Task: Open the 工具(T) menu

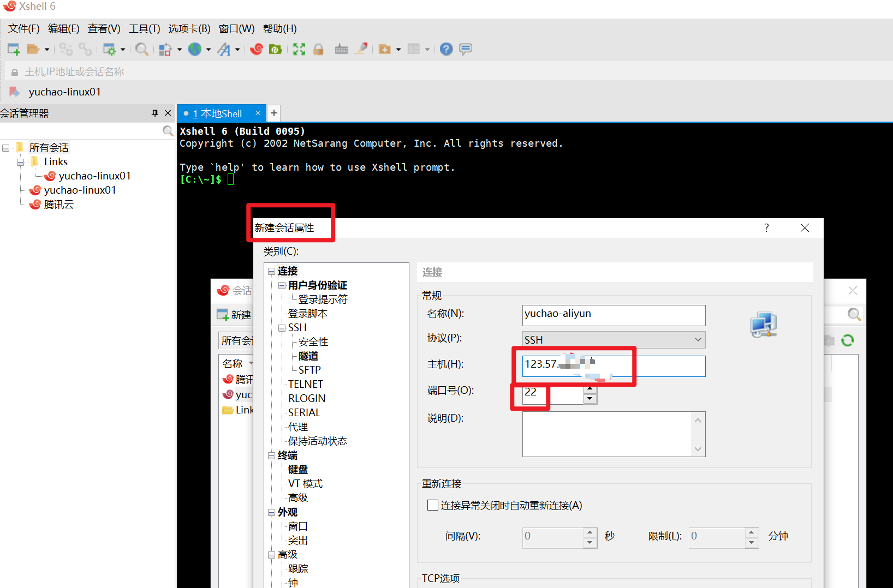Action: (144, 29)
